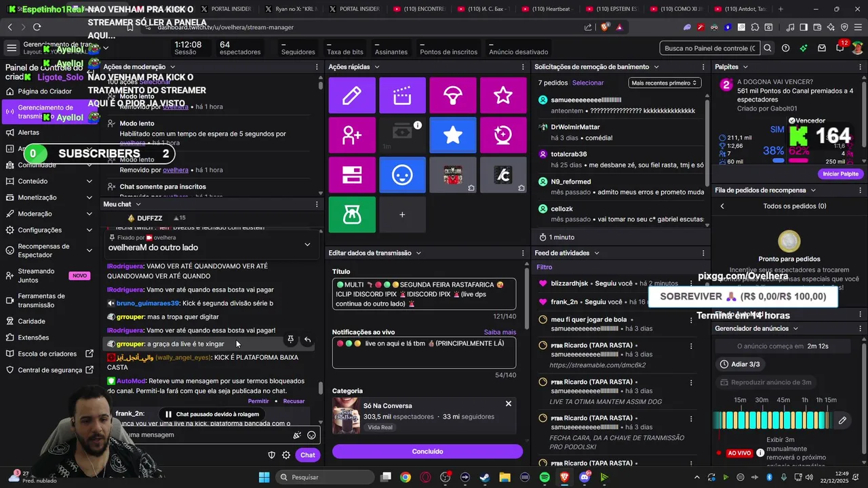
Task: Expand the Ações de moderação panel dropdown
Action: coord(172,67)
